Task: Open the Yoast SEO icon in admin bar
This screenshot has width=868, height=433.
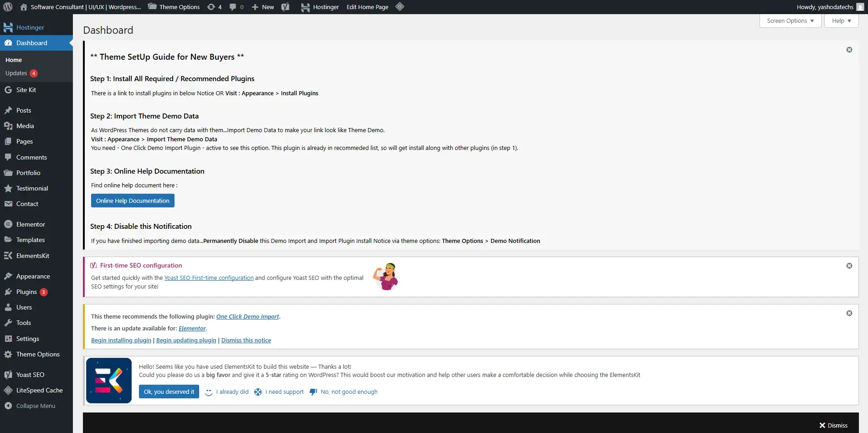Action: (285, 7)
